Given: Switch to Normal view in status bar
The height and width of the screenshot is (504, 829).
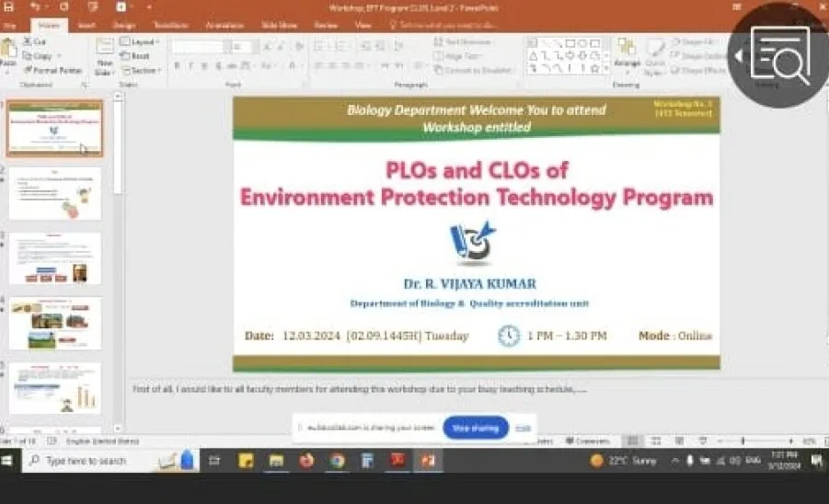Looking at the screenshot, I should (632, 441).
